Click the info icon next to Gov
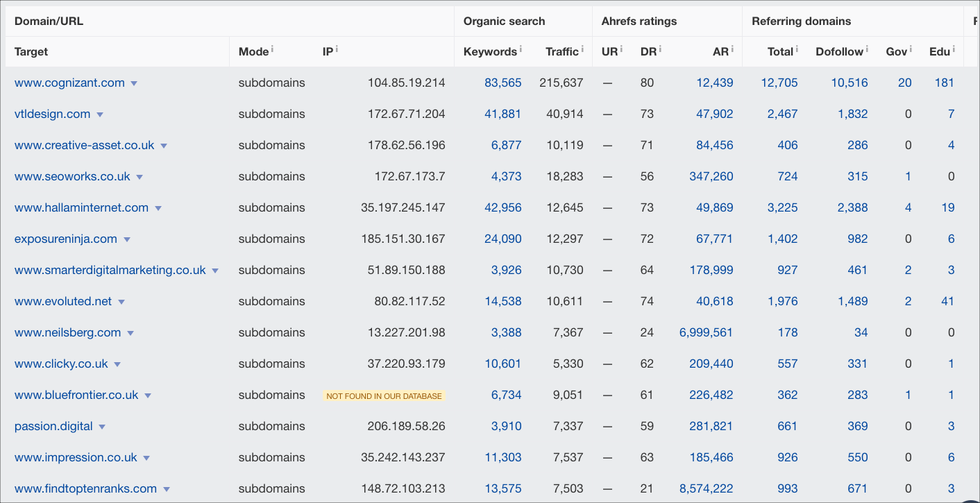The width and height of the screenshot is (980, 503). 911,49
